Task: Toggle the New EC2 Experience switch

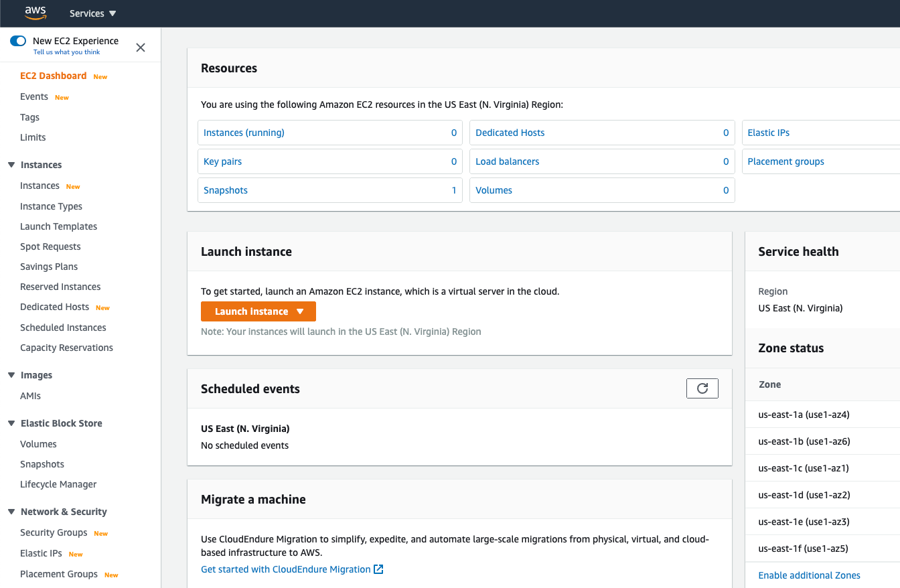Action: click(18, 41)
